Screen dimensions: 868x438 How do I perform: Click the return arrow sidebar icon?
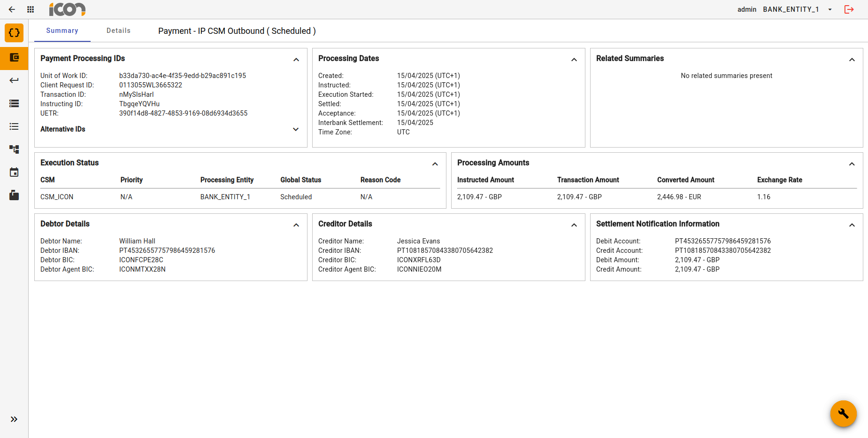pos(14,80)
